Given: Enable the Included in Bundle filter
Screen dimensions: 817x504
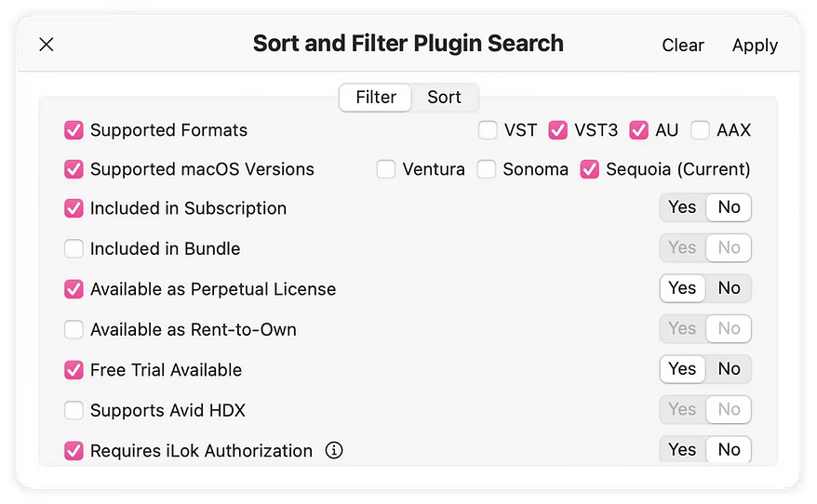Looking at the screenshot, I should coord(74,249).
